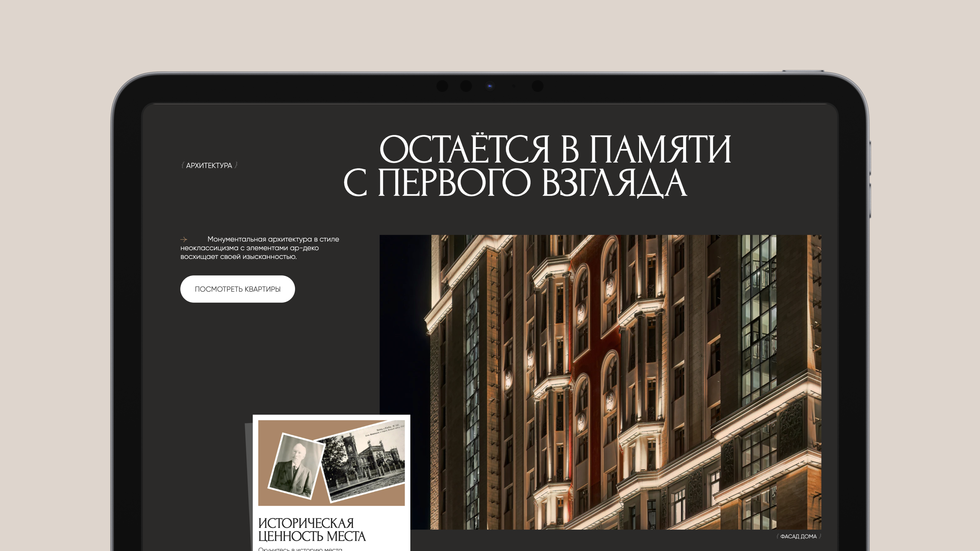The image size is (980, 551).
Task: Click the ПОСМОТРЕТЬ КВАРТИРЫ button
Action: point(237,289)
